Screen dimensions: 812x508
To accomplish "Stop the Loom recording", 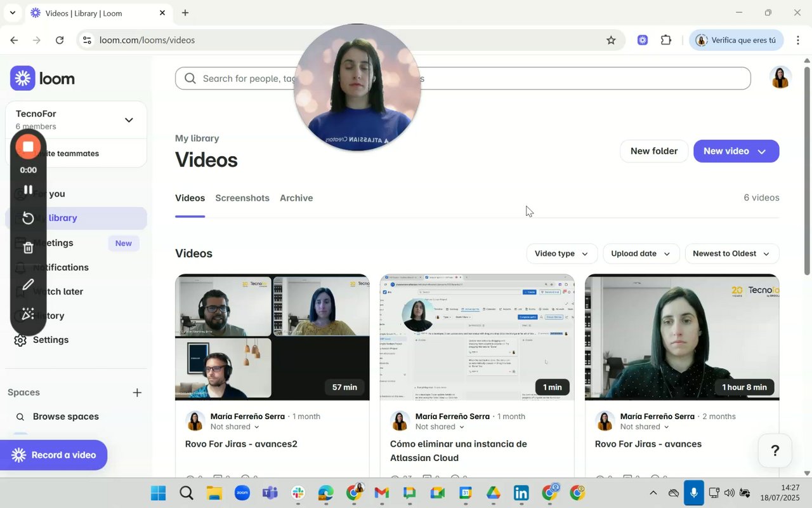I will 28,147.
